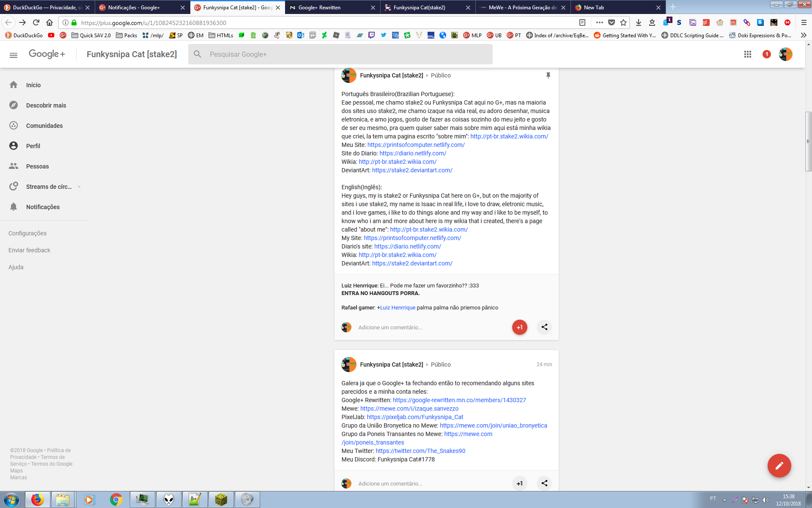Focus the Pesquisar Google+ search field

tap(347, 54)
